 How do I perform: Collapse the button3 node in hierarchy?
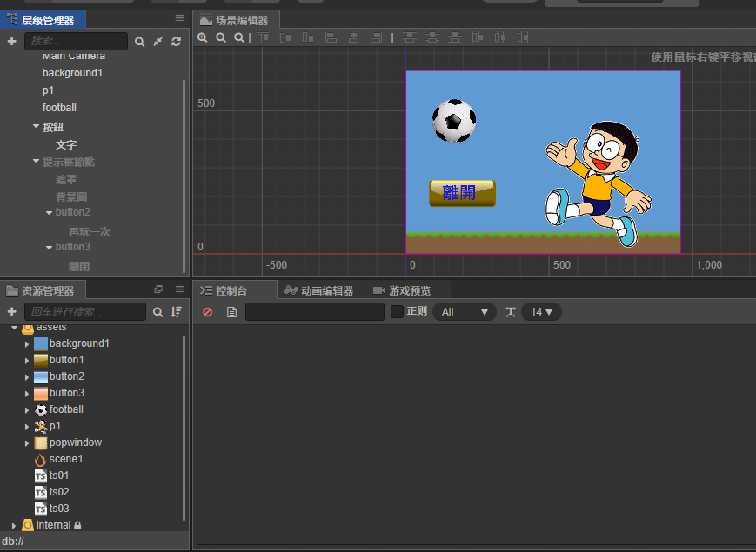[49, 248]
